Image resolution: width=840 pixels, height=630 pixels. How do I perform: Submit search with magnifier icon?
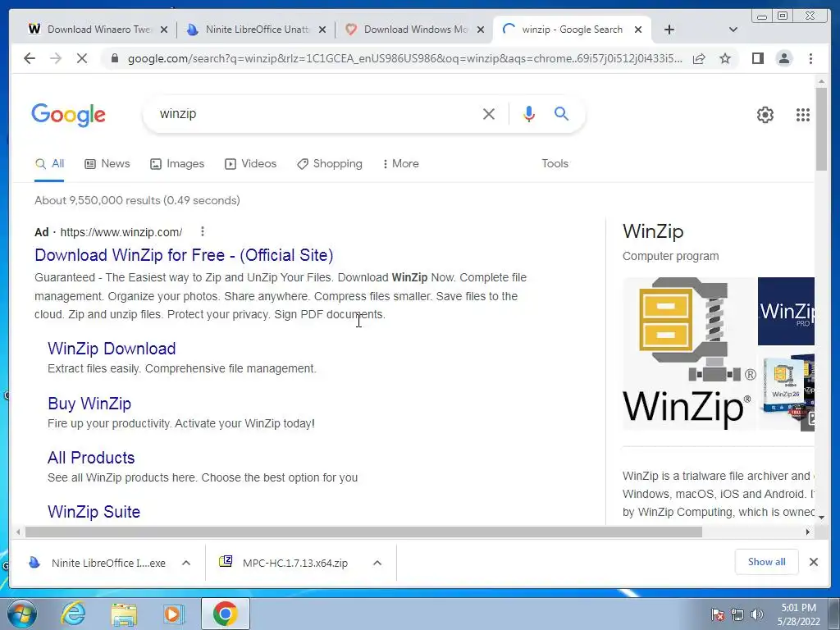pyautogui.click(x=561, y=113)
